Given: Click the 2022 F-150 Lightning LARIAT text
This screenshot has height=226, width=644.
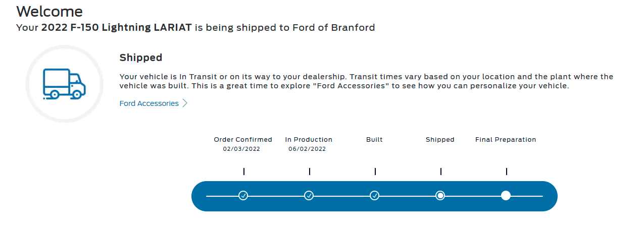Looking at the screenshot, I should 116,28.
